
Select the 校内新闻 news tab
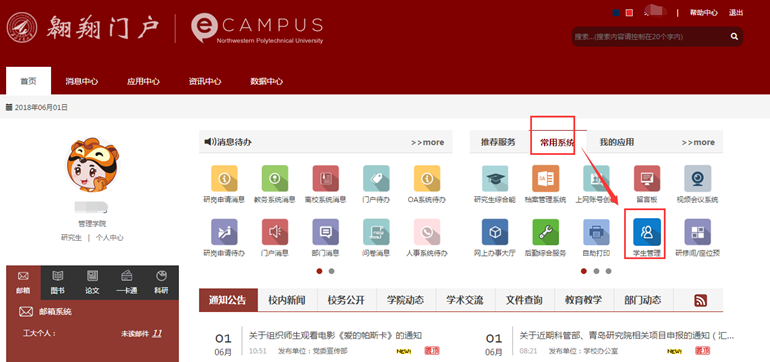coord(287,300)
